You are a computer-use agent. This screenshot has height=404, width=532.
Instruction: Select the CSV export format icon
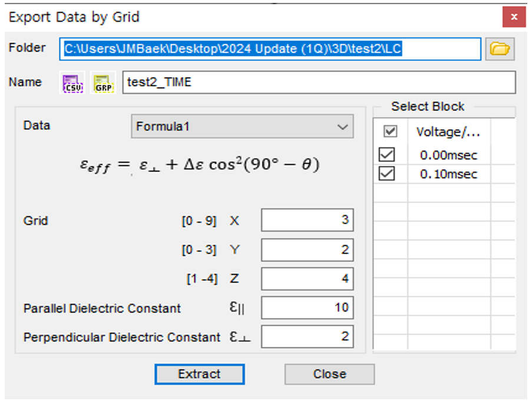74,83
